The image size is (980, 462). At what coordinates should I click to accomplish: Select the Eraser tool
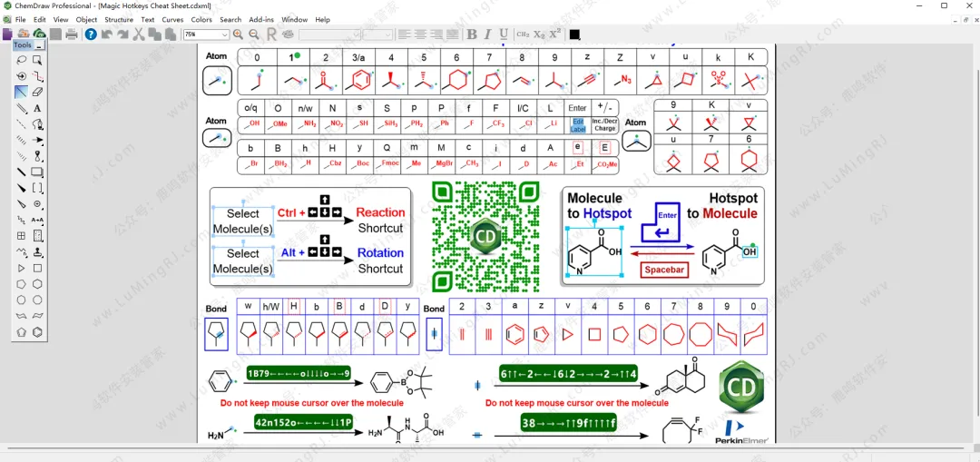tap(37, 92)
